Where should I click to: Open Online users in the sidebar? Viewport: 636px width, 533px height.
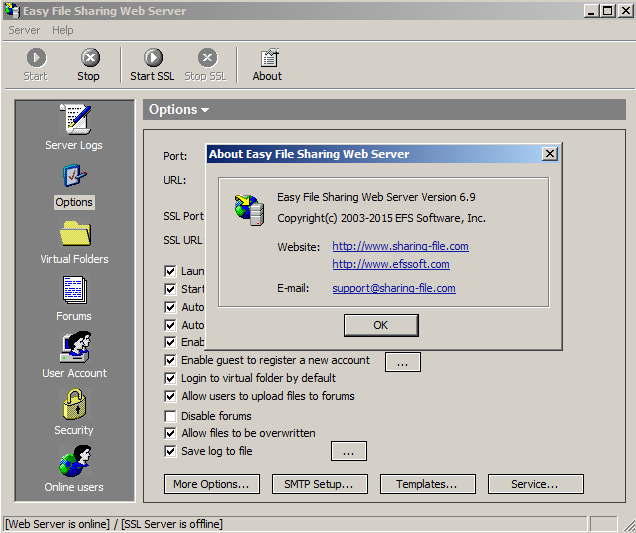[74, 469]
